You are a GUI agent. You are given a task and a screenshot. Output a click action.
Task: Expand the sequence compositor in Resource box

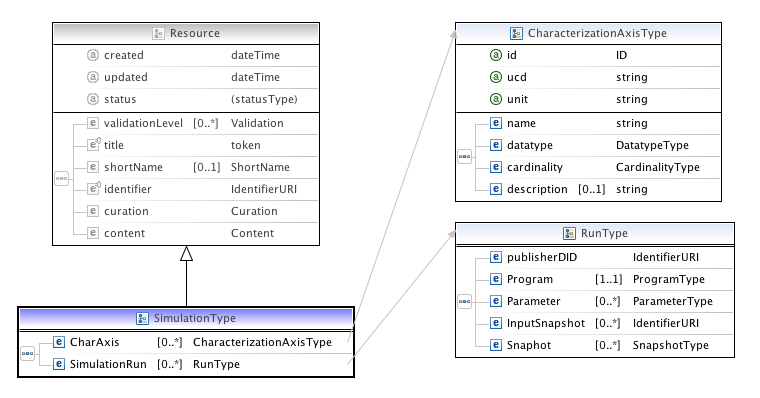click(x=62, y=178)
